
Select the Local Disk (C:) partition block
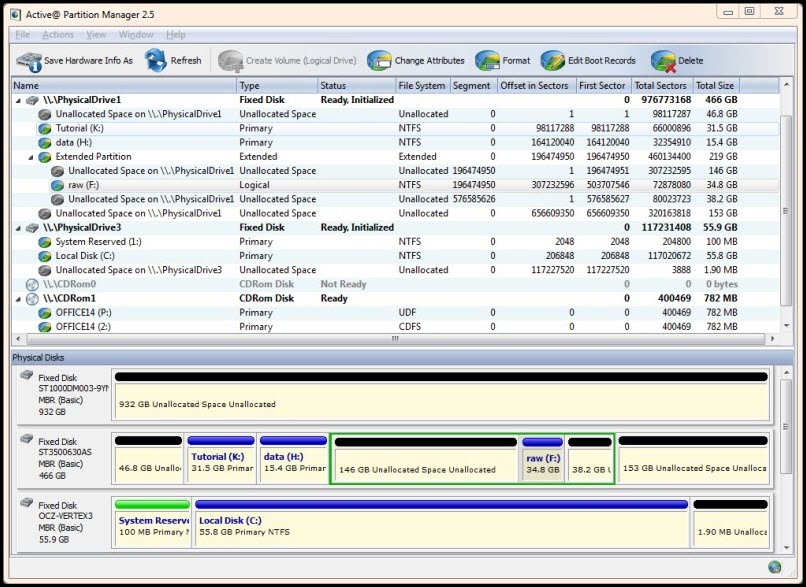(442, 523)
